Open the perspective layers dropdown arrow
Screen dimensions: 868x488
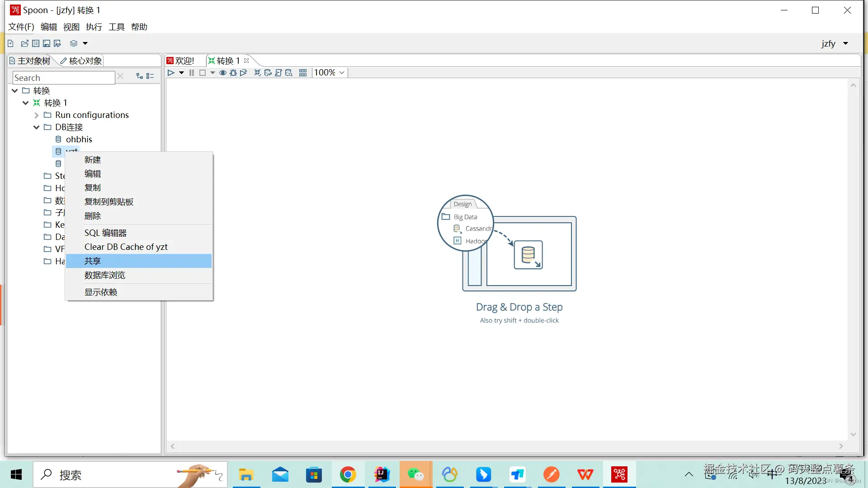[x=85, y=43]
